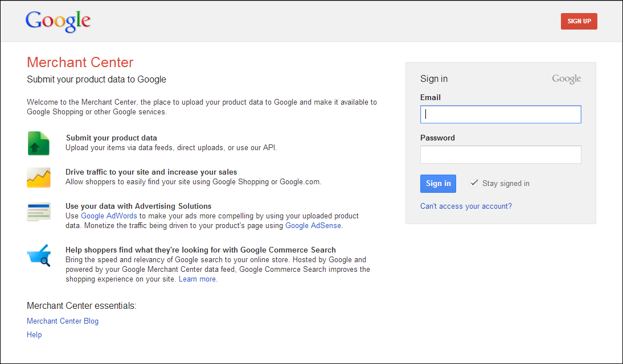Follow the Learn more link
The image size is (623, 364).
click(197, 279)
